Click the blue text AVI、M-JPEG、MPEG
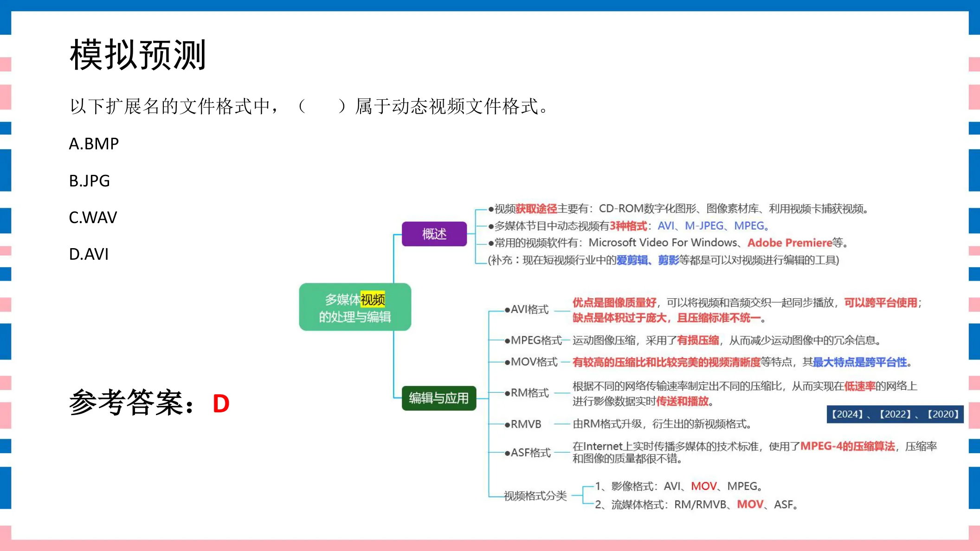 [x=713, y=226]
